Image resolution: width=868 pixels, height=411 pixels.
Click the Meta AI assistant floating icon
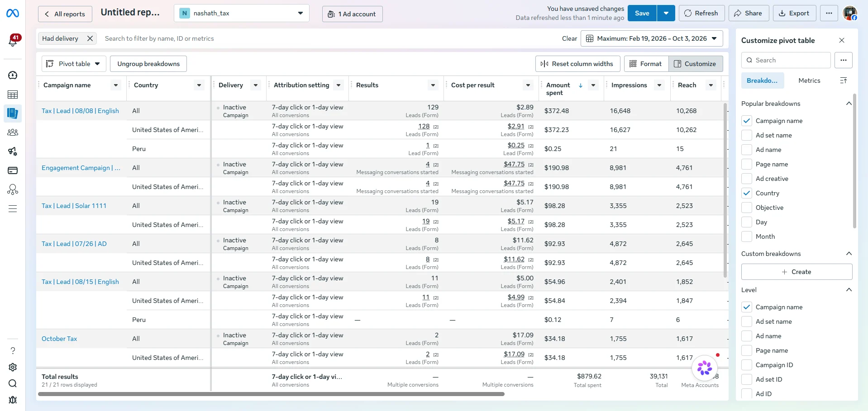click(x=705, y=368)
